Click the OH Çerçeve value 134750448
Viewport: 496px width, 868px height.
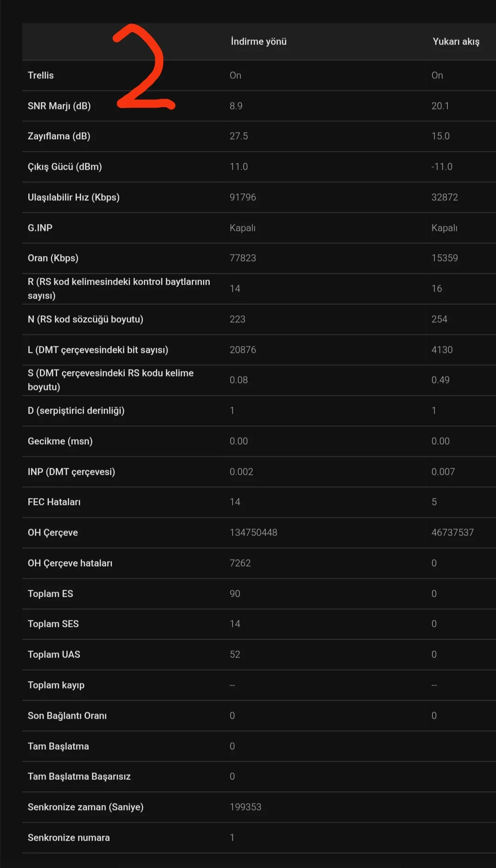(253, 533)
